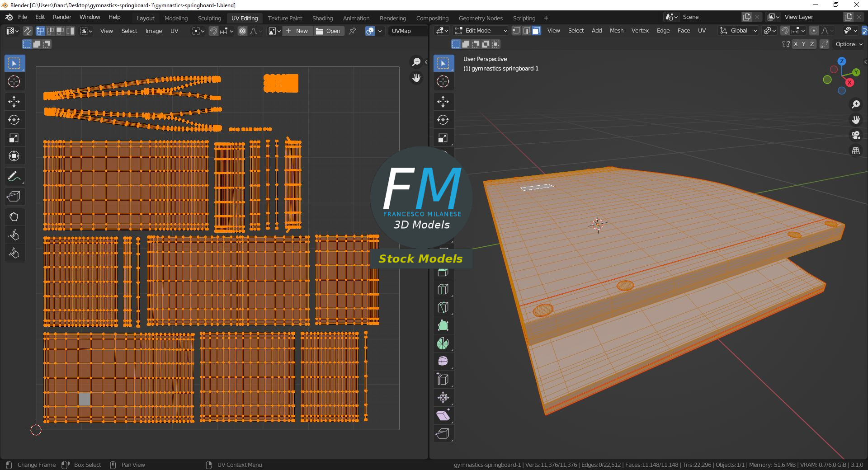Select the Spin tool

(x=443, y=343)
